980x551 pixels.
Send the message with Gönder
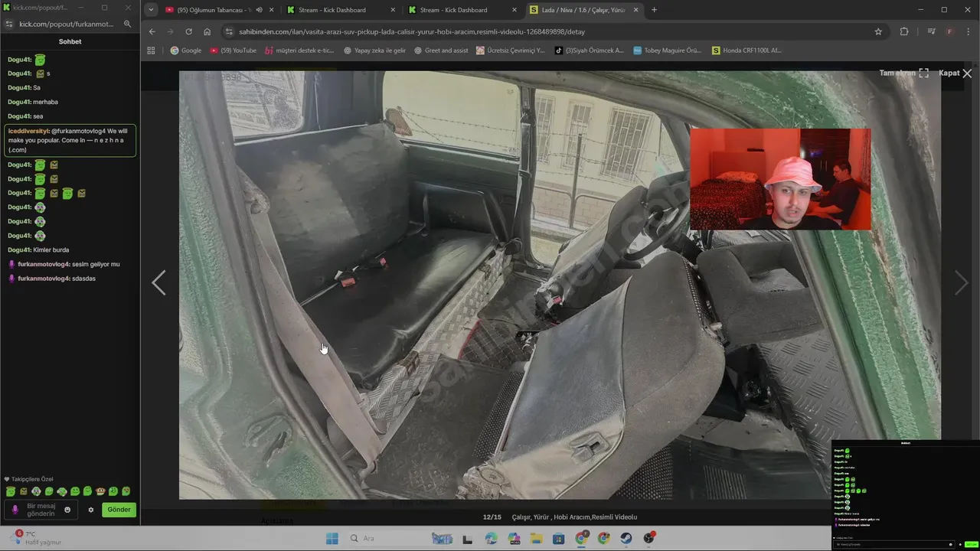[x=119, y=510]
